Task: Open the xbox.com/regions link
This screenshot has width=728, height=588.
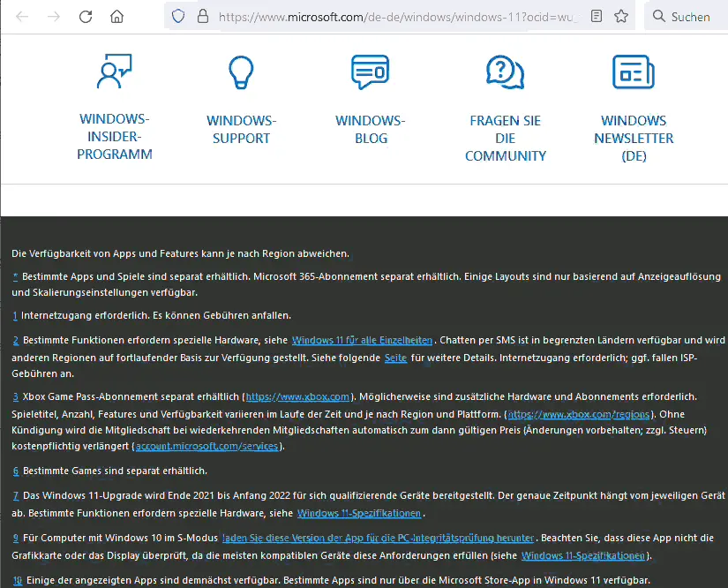Action: pyautogui.click(x=572, y=414)
